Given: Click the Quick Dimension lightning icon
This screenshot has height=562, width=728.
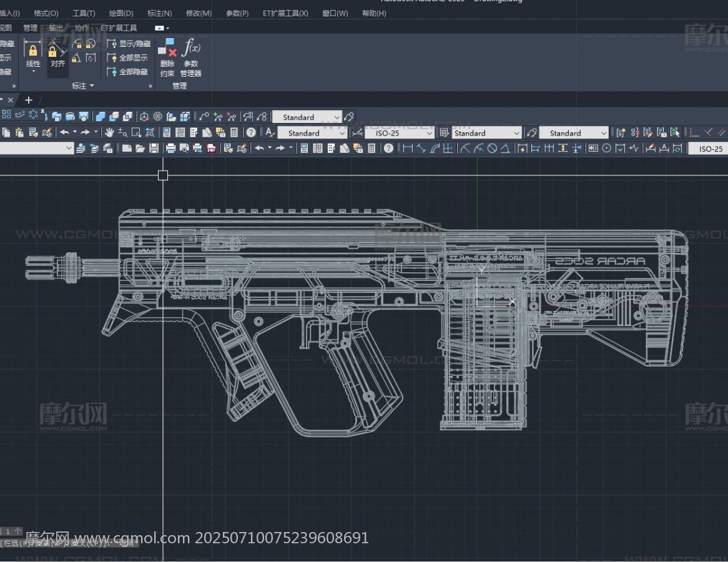Looking at the screenshot, I should (x=522, y=148).
